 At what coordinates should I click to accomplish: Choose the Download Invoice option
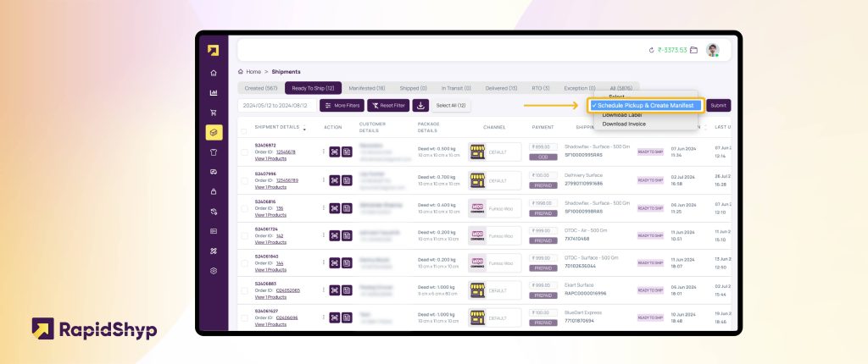pyautogui.click(x=624, y=124)
